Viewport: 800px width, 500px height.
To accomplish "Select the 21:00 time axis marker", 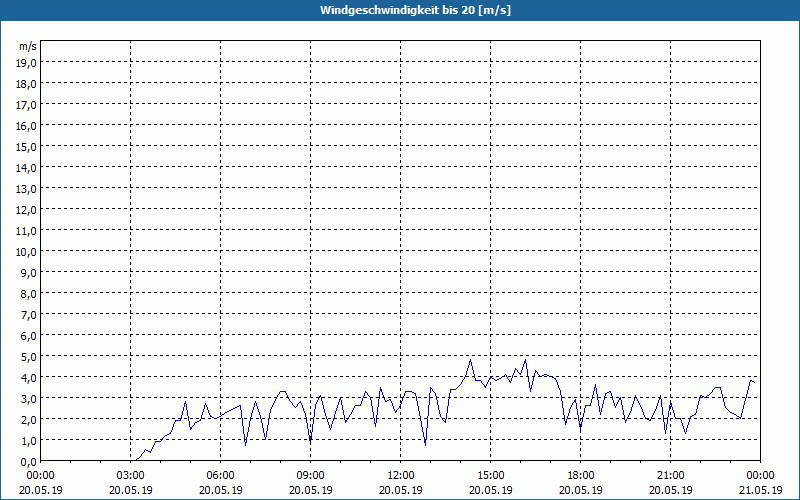I will point(670,476).
